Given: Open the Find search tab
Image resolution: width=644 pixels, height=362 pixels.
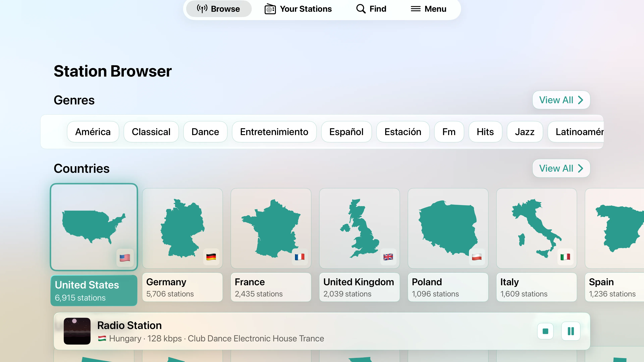Looking at the screenshot, I should [371, 9].
